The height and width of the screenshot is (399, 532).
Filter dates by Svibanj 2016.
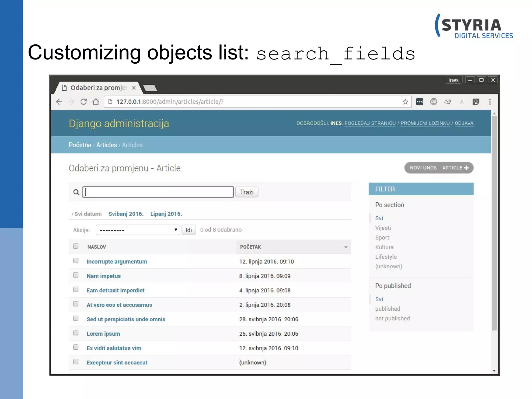tap(126, 214)
